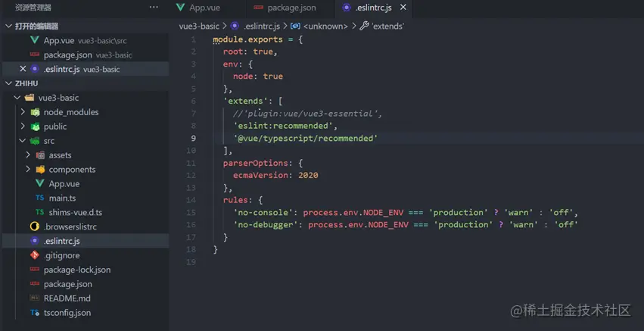Collapse the vue3-basic folder chevron
Image resolution: width=644 pixels, height=331 pixels.
(x=17, y=98)
